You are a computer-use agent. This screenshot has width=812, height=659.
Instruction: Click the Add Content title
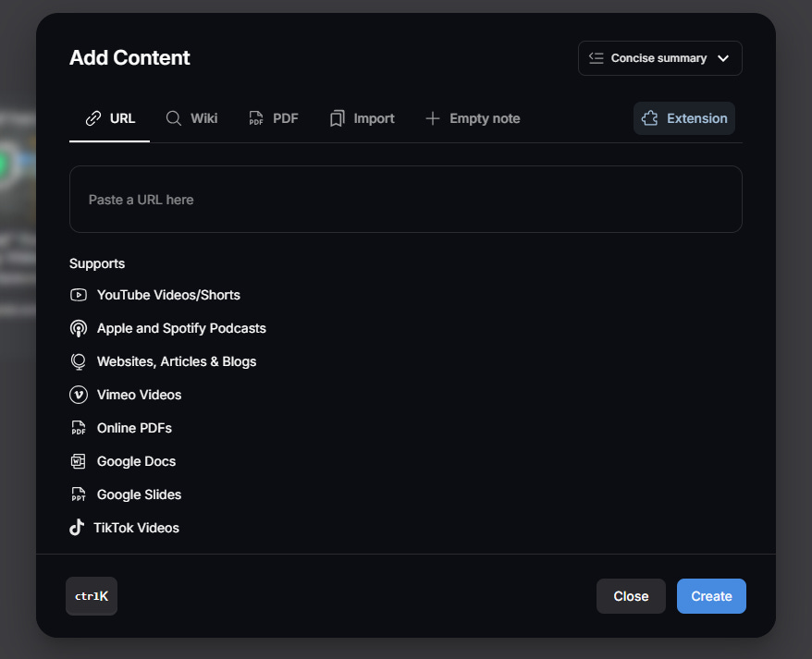click(x=129, y=58)
